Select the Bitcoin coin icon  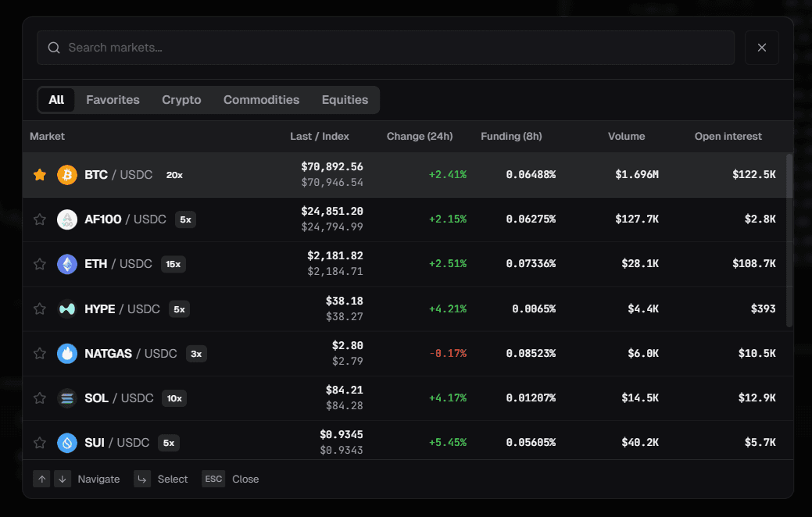point(66,174)
